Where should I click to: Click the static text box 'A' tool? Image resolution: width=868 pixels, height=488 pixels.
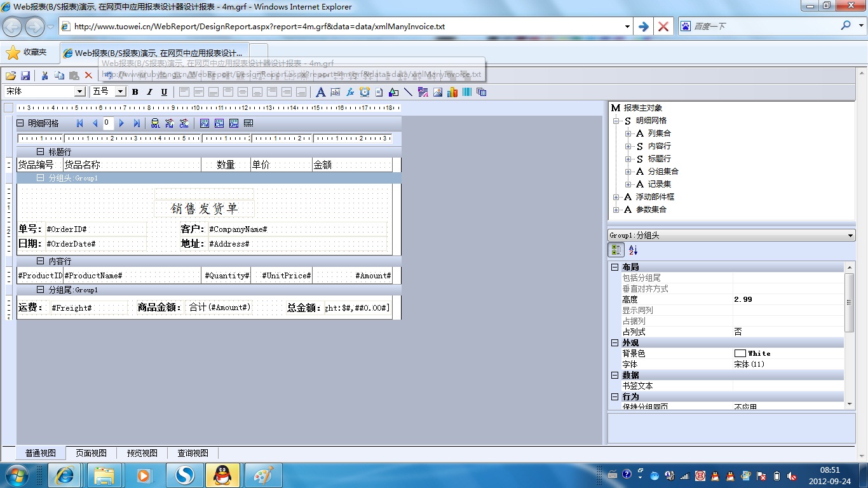320,92
